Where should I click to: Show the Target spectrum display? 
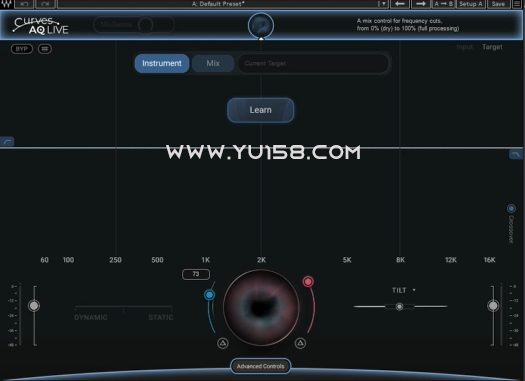(x=492, y=47)
